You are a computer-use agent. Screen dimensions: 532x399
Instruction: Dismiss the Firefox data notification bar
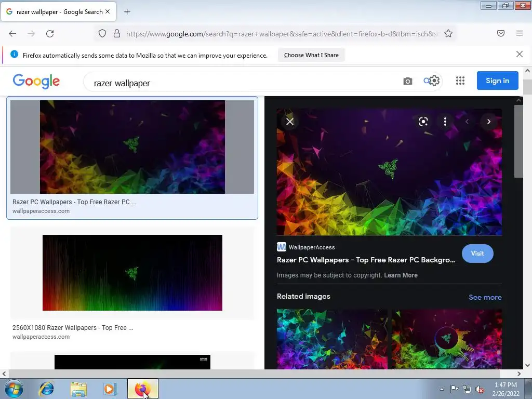click(519, 54)
